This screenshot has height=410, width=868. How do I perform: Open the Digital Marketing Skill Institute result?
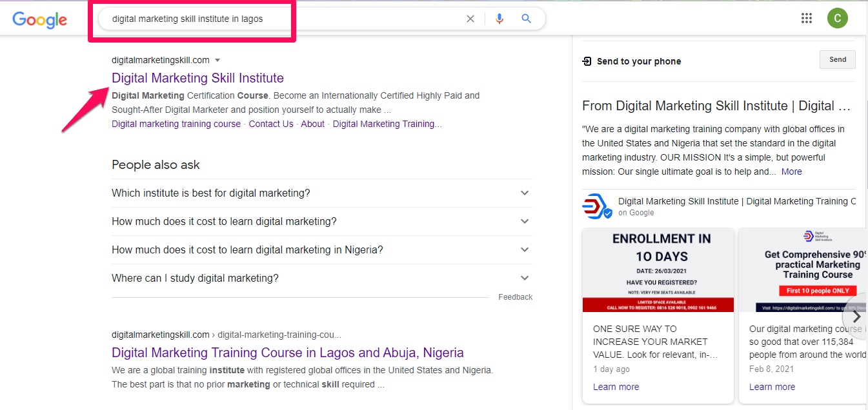(197, 78)
